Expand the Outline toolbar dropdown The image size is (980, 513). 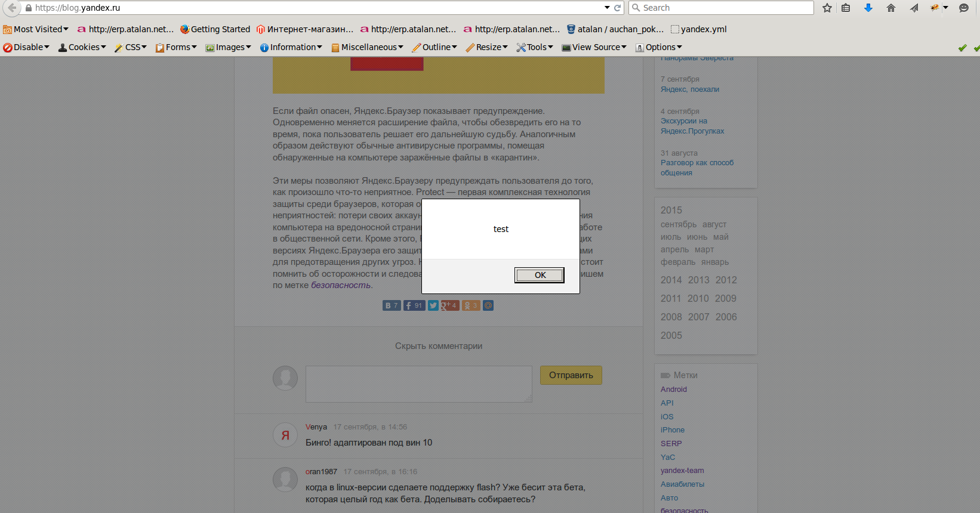pyautogui.click(x=434, y=47)
